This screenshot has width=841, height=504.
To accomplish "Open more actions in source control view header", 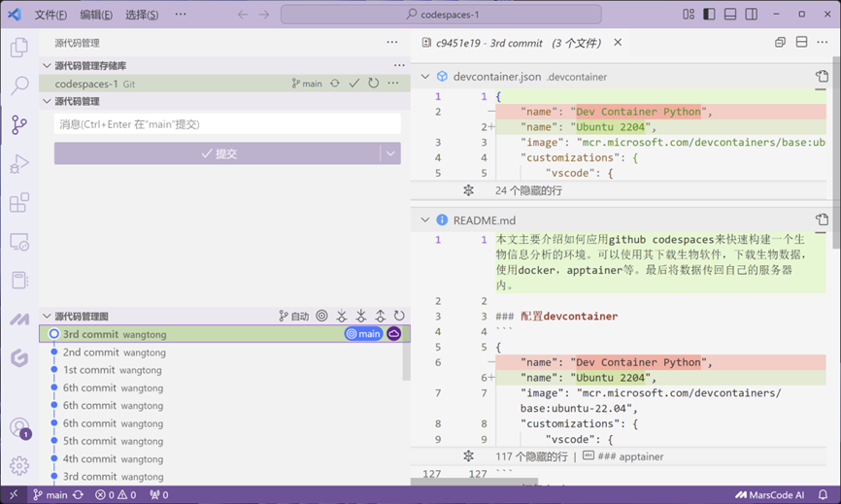I will [392, 43].
